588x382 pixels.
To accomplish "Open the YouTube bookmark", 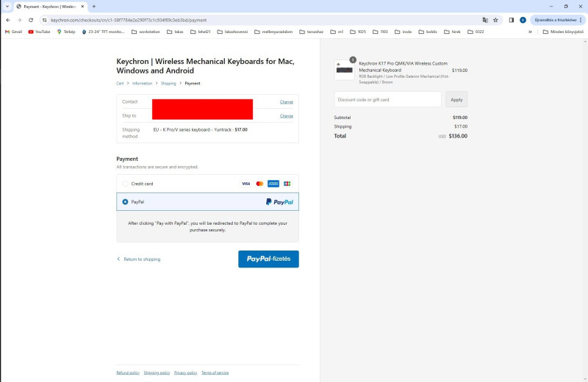I will pyautogui.click(x=39, y=32).
